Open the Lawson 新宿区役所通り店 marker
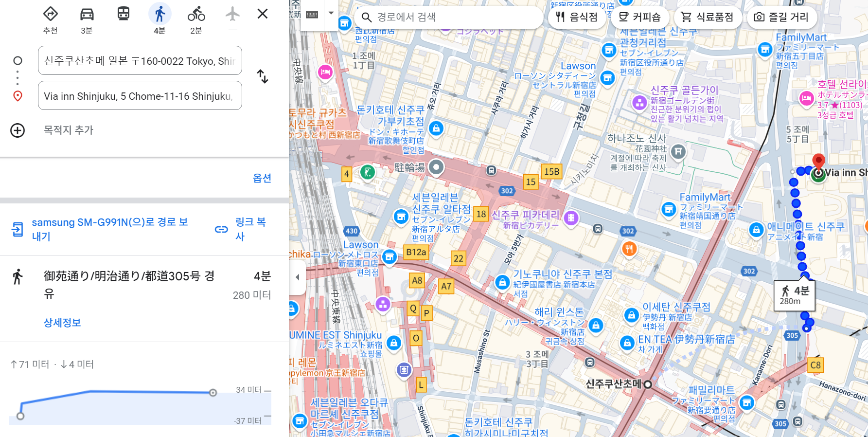The image size is (868, 437). click(607, 78)
